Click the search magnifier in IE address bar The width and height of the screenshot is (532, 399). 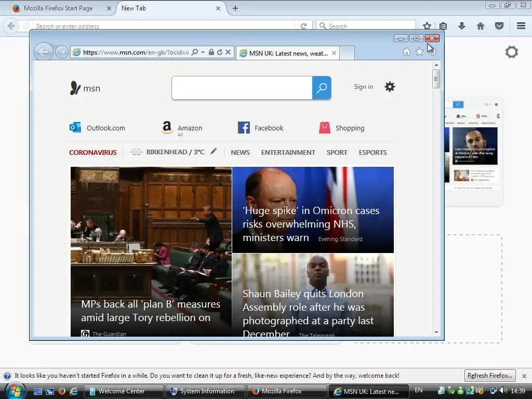195,52
